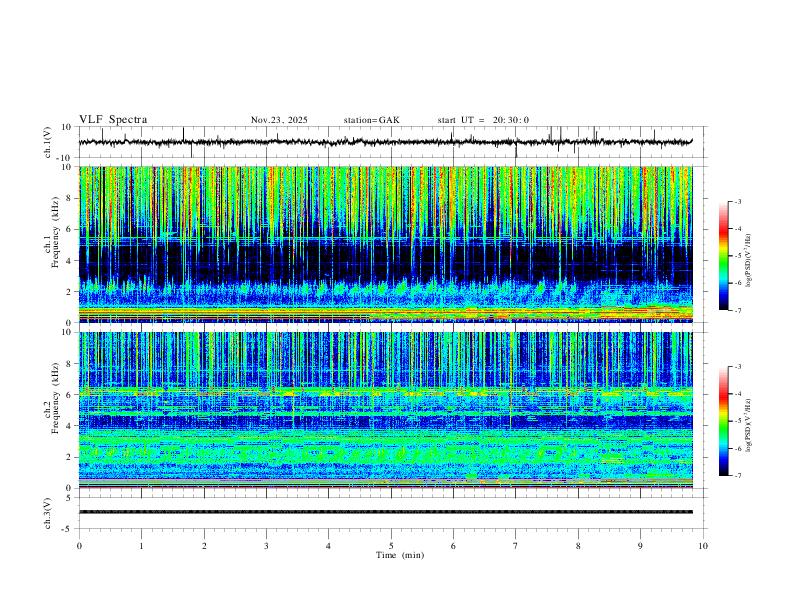The height and width of the screenshot is (612, 792).
Task: Click the date label 'Nov.23, 2025'
Action: 279,120
